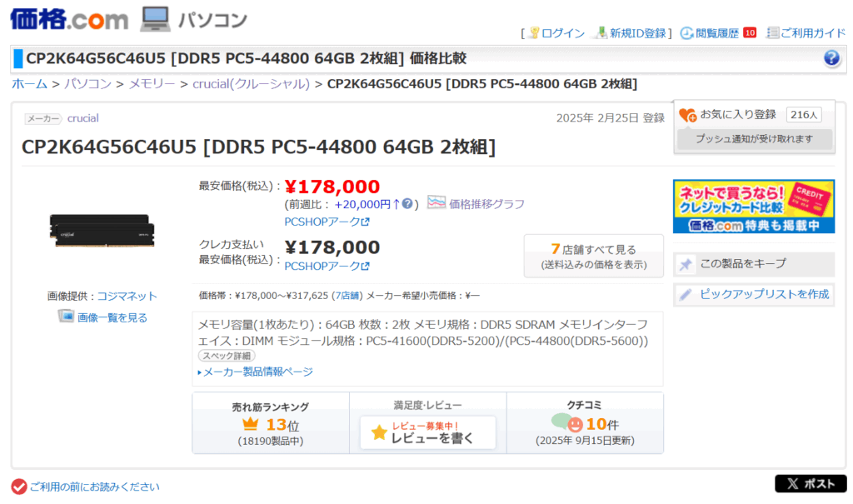Viewport: 853px width, 504px height.
Task: Expand the スペック詳細 spec details
Action: 227,356
